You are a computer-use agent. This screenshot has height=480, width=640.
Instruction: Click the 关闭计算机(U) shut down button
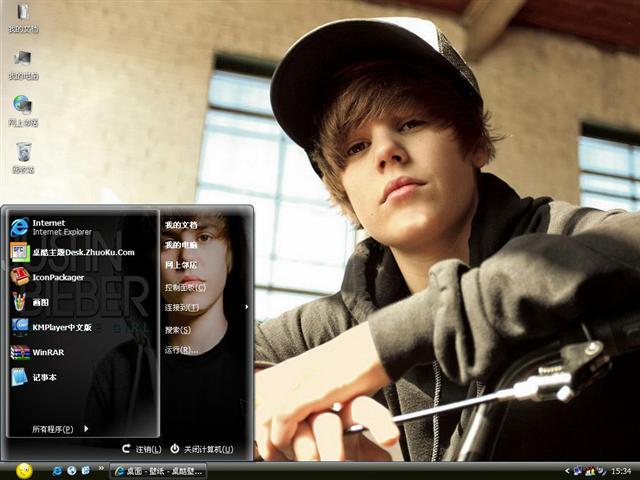202,449
